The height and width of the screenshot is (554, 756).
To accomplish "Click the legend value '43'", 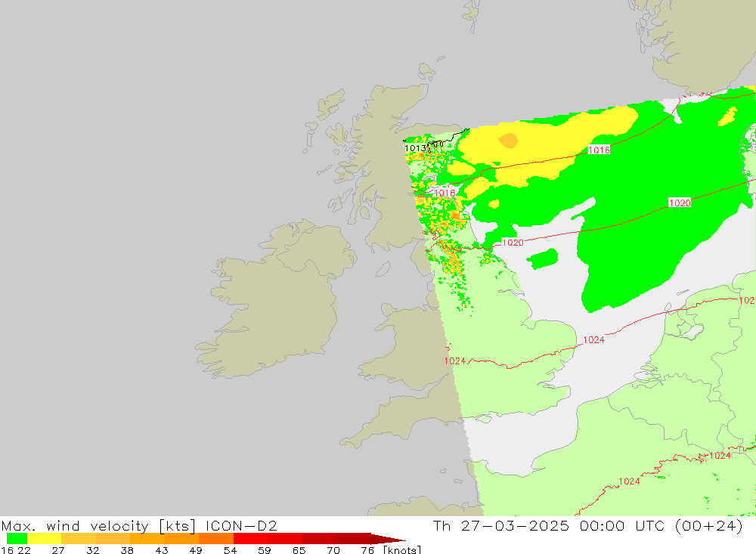I will pos(162,549).
